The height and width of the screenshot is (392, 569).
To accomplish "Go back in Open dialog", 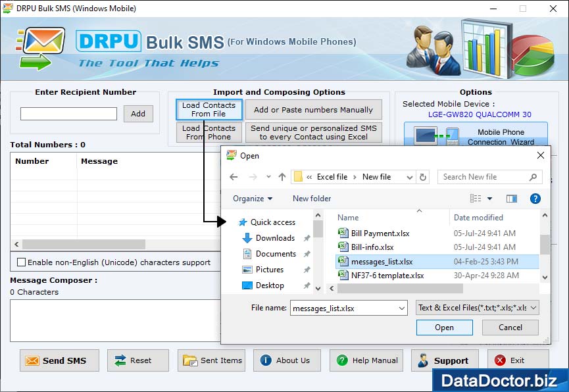I will pyautogui.click(x=234, y=177).
